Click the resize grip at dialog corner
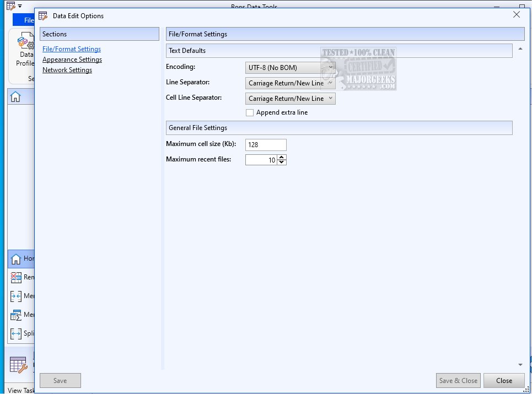 click(x=526, y=390)
